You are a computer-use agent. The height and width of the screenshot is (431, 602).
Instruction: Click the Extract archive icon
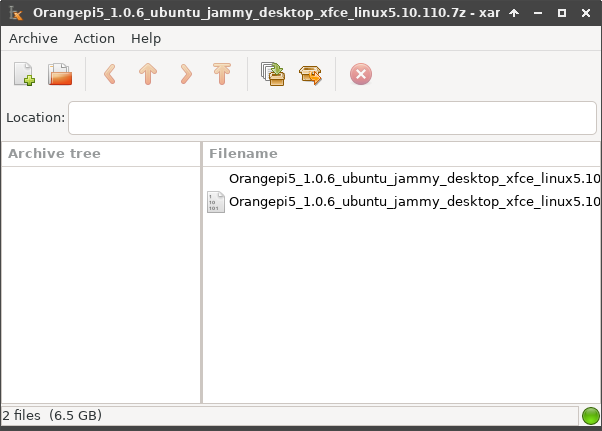[310, 74]
